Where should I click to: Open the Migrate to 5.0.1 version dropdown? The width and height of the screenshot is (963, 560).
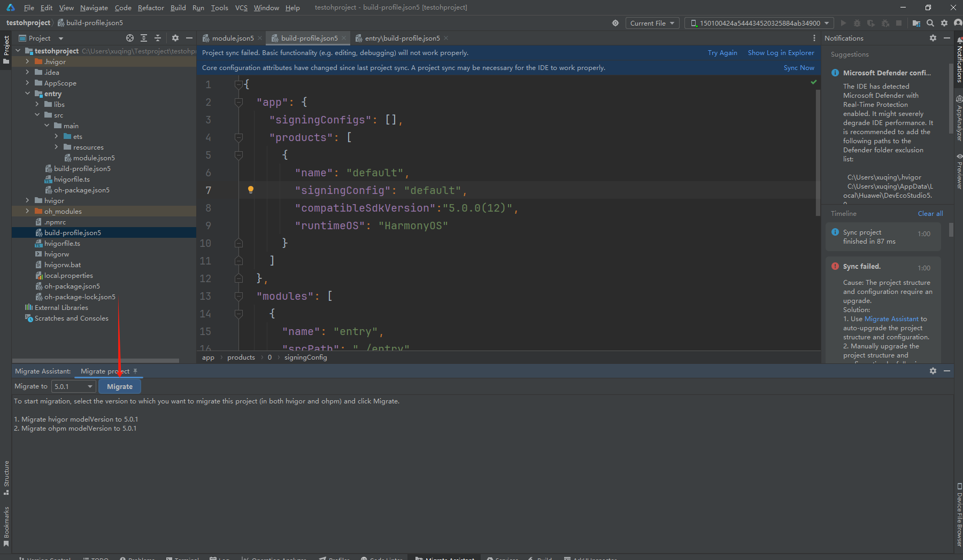pos(73,386)
